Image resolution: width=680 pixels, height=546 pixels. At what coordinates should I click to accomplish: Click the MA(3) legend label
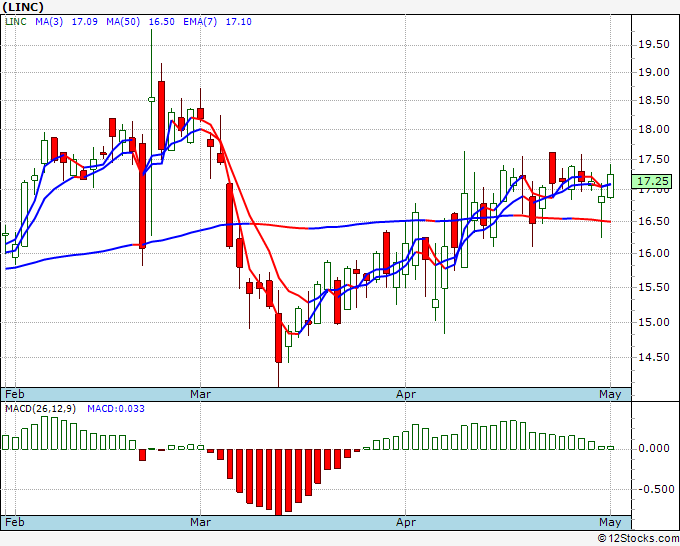[49, 22]
